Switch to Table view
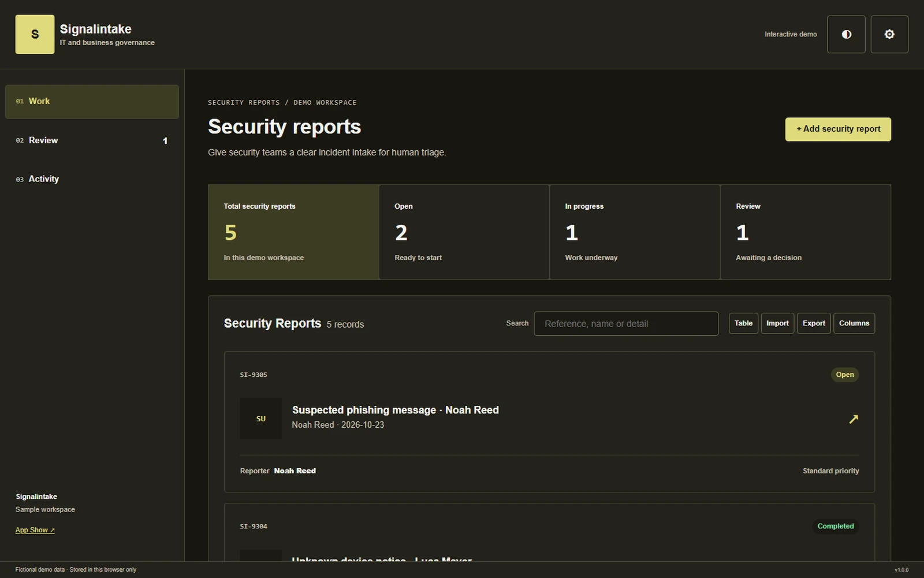 pyautogui.click(x=743, y=323)
